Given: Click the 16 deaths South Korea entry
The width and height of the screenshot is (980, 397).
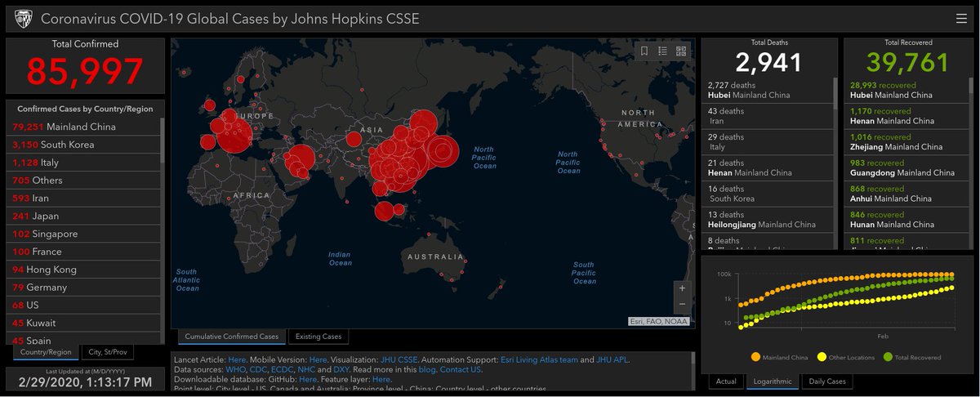Looking at the screenshot, I should point(768,194).
